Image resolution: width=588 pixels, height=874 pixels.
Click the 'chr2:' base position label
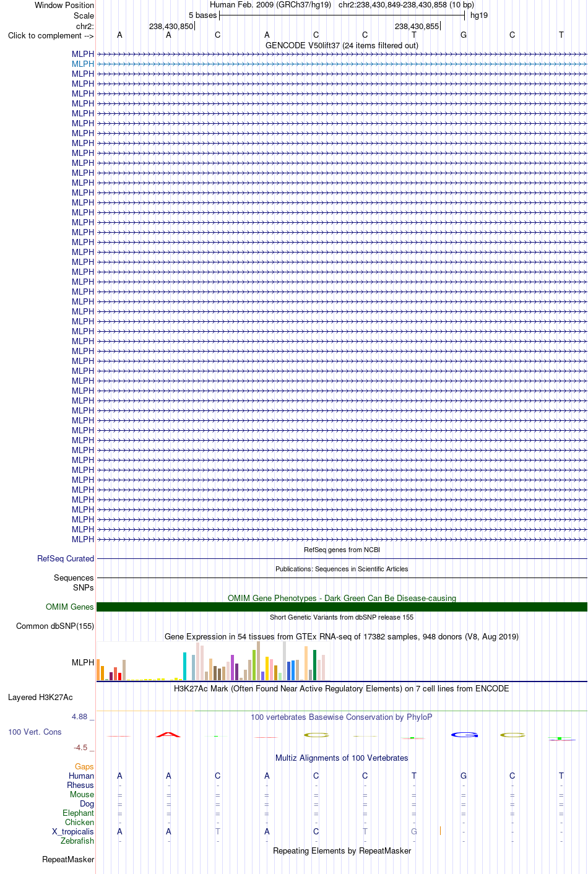point(85,26)
